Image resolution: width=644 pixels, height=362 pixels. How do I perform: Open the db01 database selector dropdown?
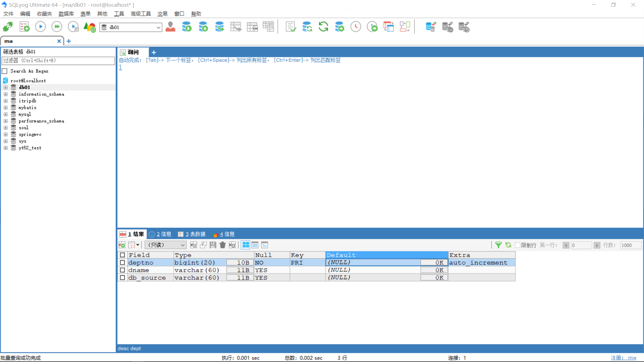[158, 27]
